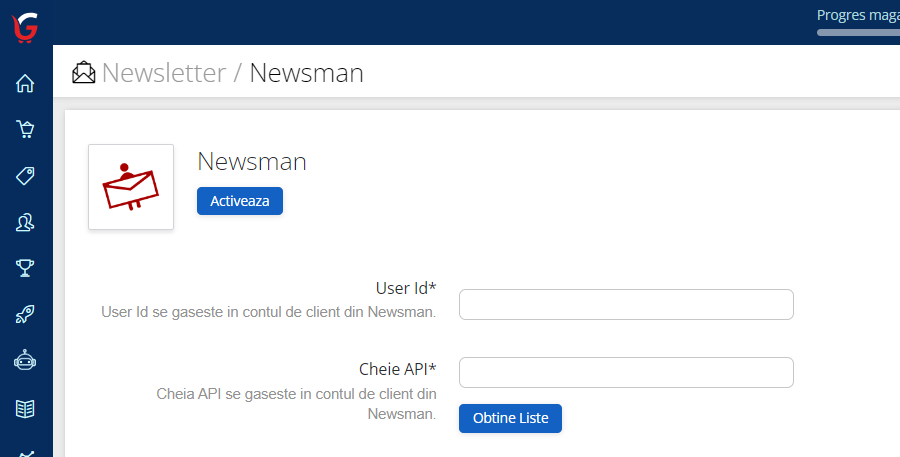This screenshot has height=457, width=900.
Task: Click the store progress bar
Action: [x=858, y=33]
